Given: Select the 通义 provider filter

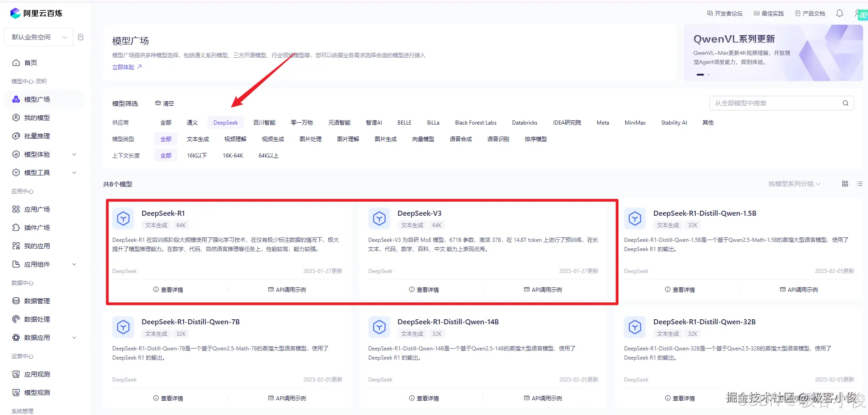Looking at the screenshot, I should (x=192, y=123).
